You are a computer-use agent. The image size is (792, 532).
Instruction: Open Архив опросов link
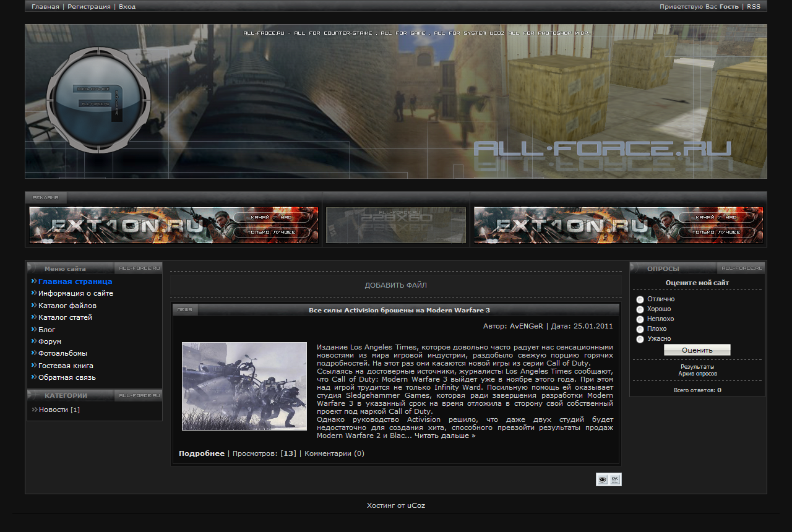697,374
